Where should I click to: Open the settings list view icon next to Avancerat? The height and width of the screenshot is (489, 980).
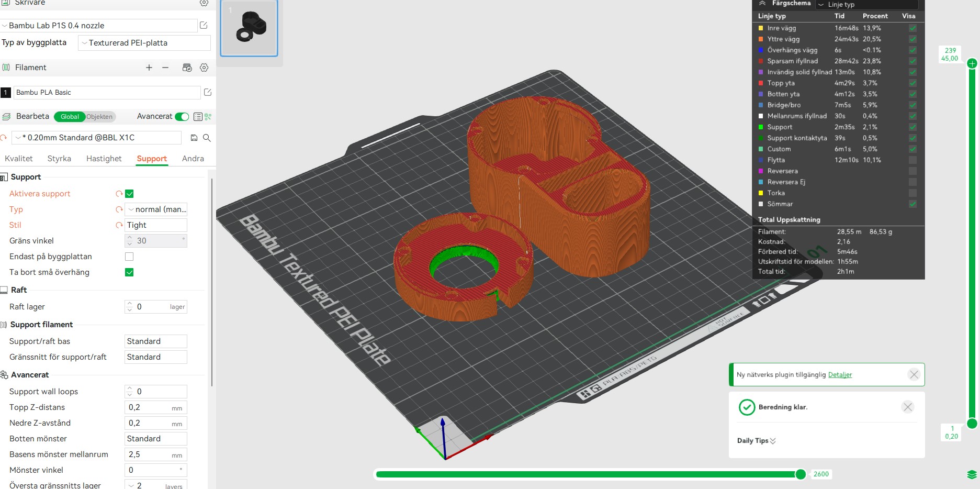tap(198, 117)
